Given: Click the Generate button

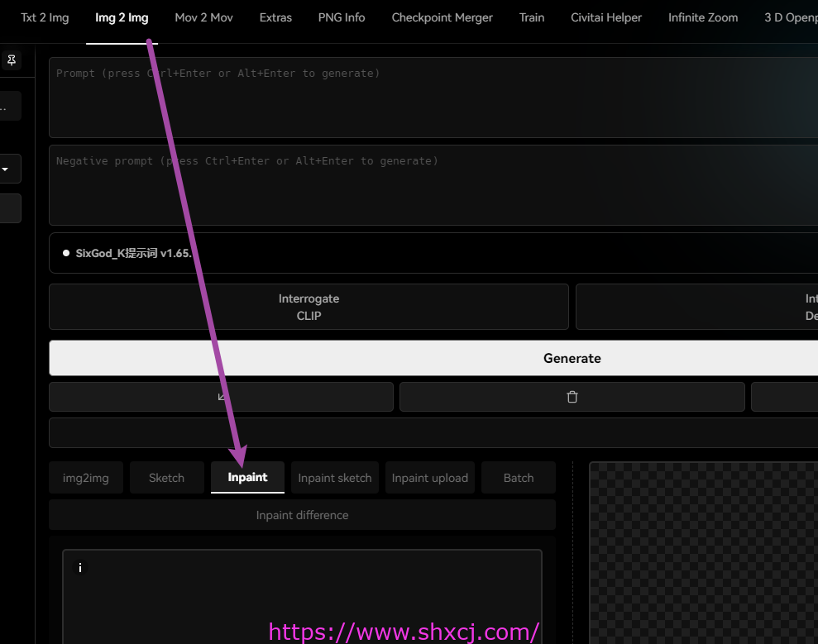Looking at the screenshot, I should click(433, 358).
